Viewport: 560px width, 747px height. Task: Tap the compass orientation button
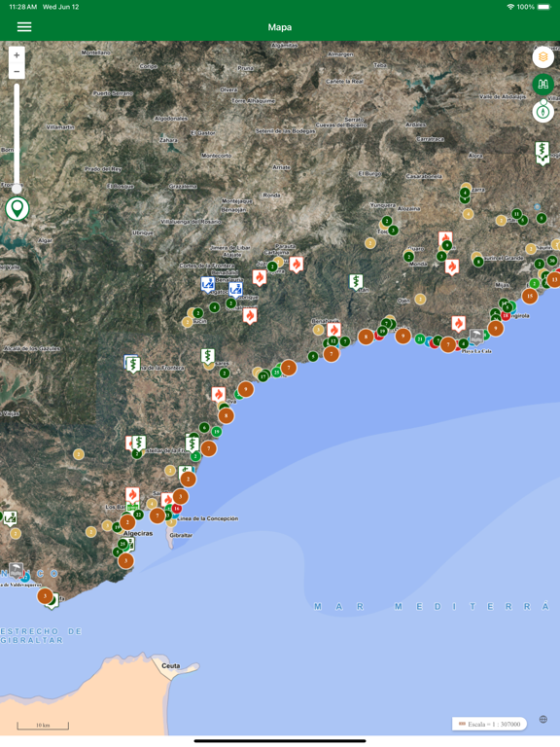click(542, 112)
